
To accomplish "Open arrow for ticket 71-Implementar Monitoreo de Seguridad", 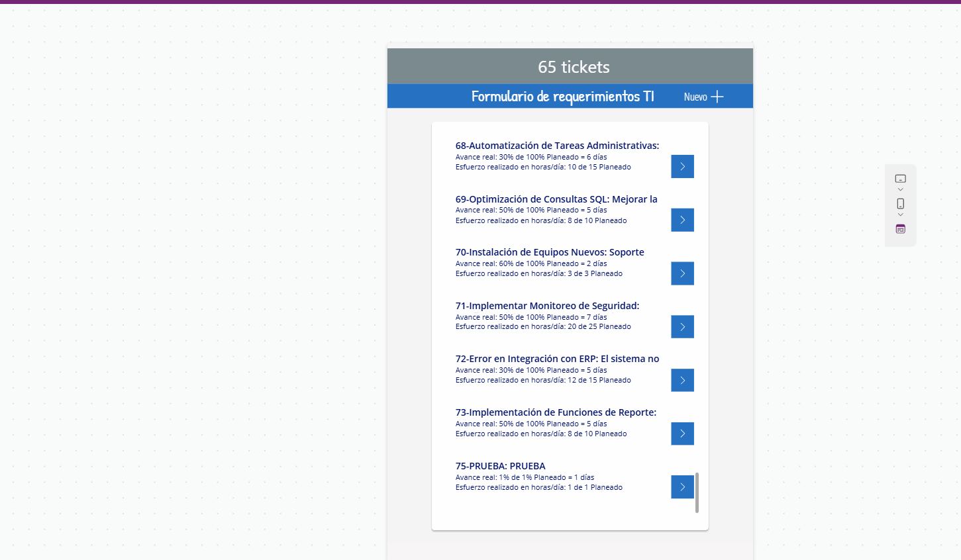I will pos(682,326).
